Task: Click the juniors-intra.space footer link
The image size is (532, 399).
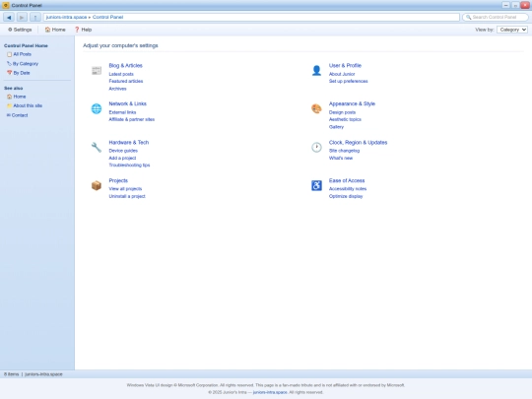Action: click(x=270, y=392)
